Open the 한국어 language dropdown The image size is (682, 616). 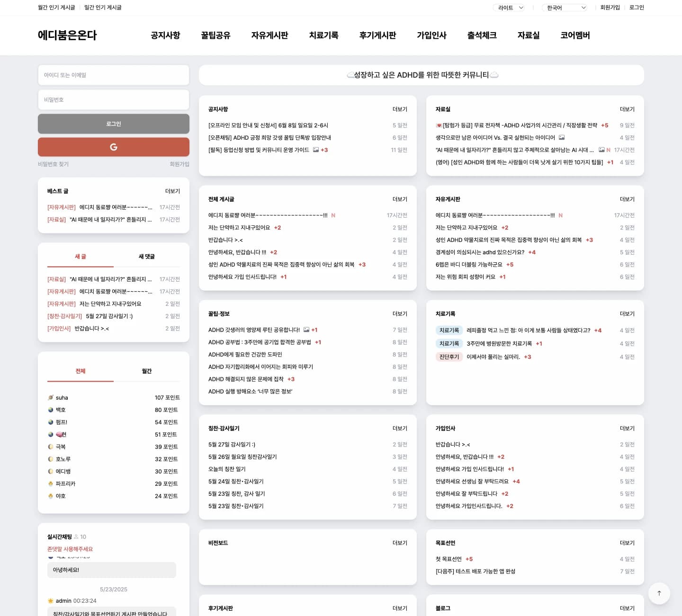[565, 8]
